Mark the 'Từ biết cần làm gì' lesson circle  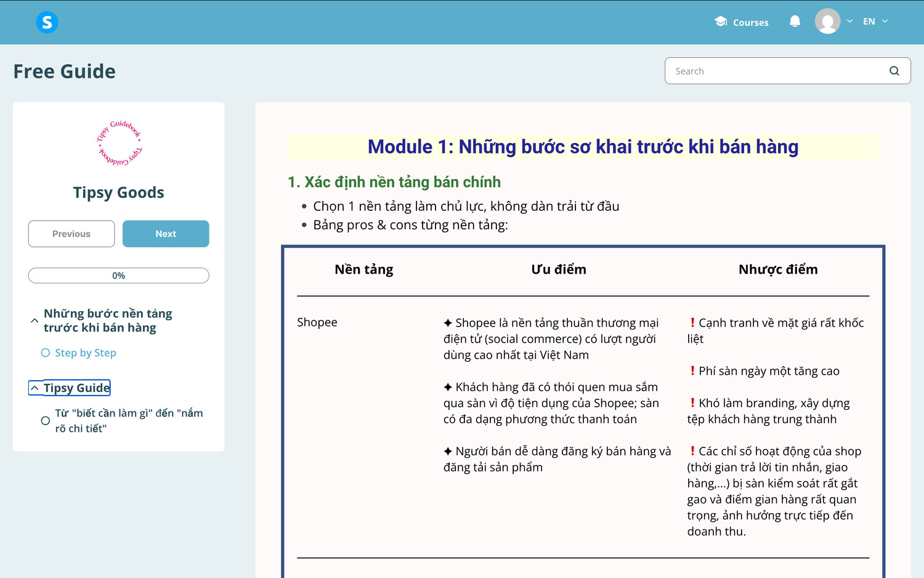click(x=45, y=421)
